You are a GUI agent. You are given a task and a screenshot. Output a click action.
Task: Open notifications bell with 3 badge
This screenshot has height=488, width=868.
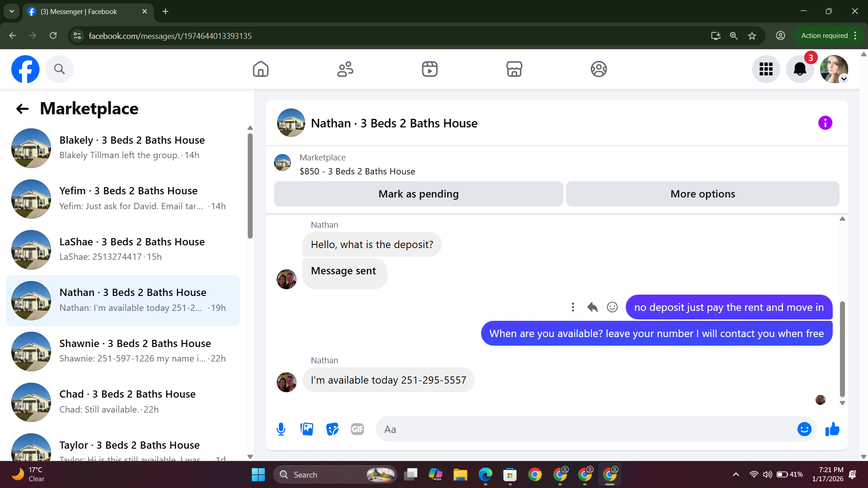coord(800,69)
